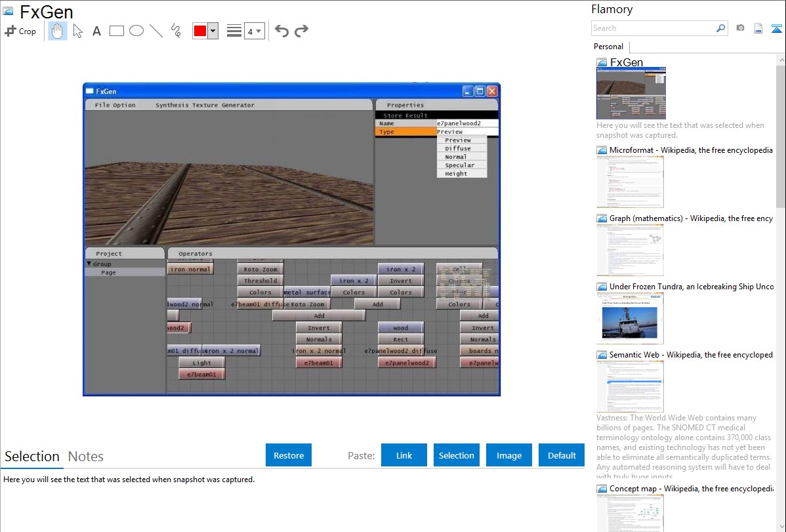This screenshot has width=786, height=532.
Task: Click the iron normal operator node
Action: click(x=190, y=269)
